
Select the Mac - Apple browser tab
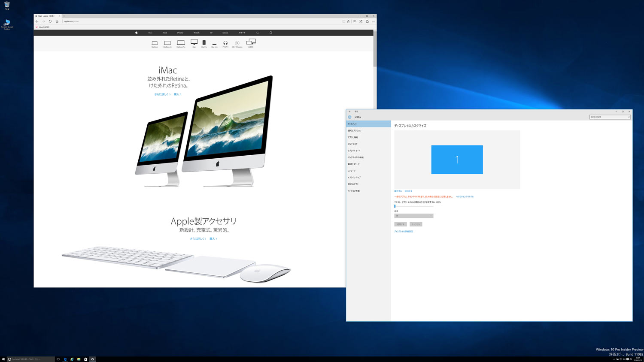47,16
